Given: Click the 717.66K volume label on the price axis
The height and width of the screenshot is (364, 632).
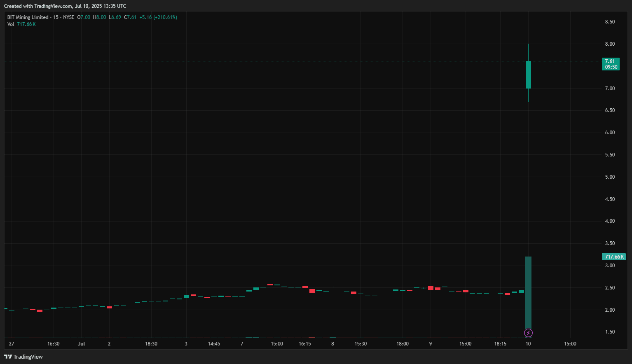Looking at the screenshot, I should [614, 257].
